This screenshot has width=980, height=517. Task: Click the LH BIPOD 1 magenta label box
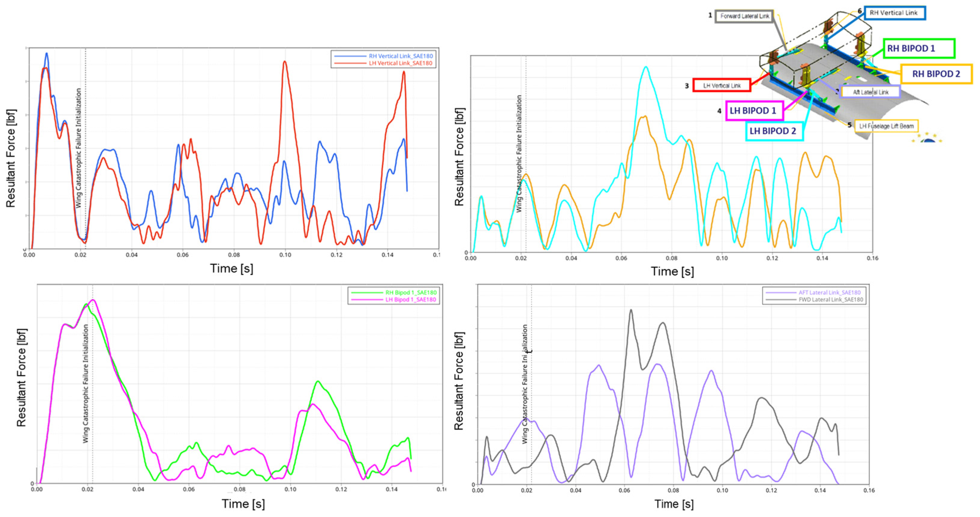point(754,111)
